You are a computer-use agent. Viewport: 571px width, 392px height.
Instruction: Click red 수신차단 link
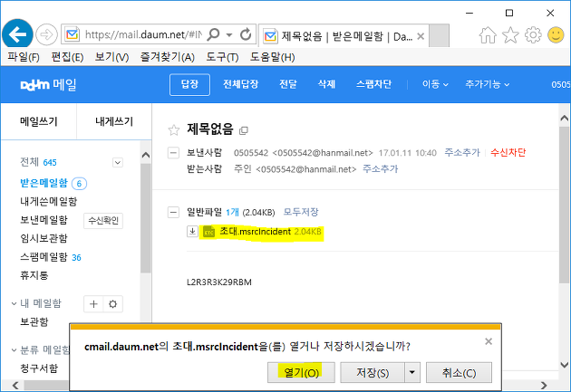point(508,152)
